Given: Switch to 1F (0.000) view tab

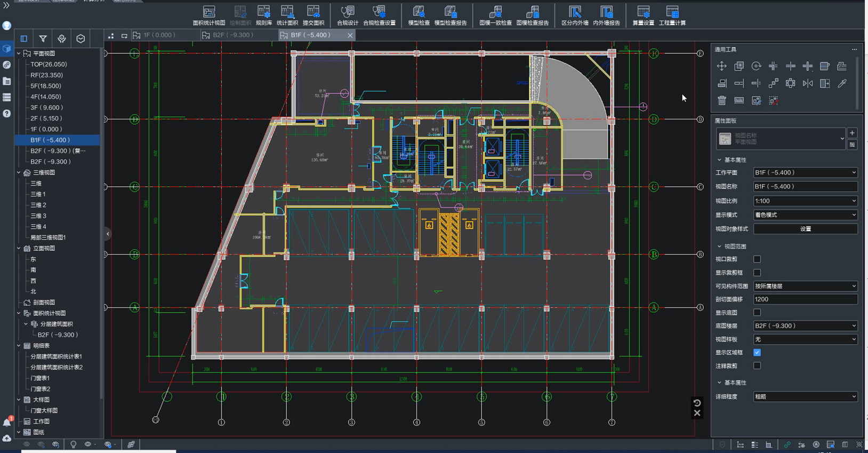Looking at the screenshot, I should point(165,35).
